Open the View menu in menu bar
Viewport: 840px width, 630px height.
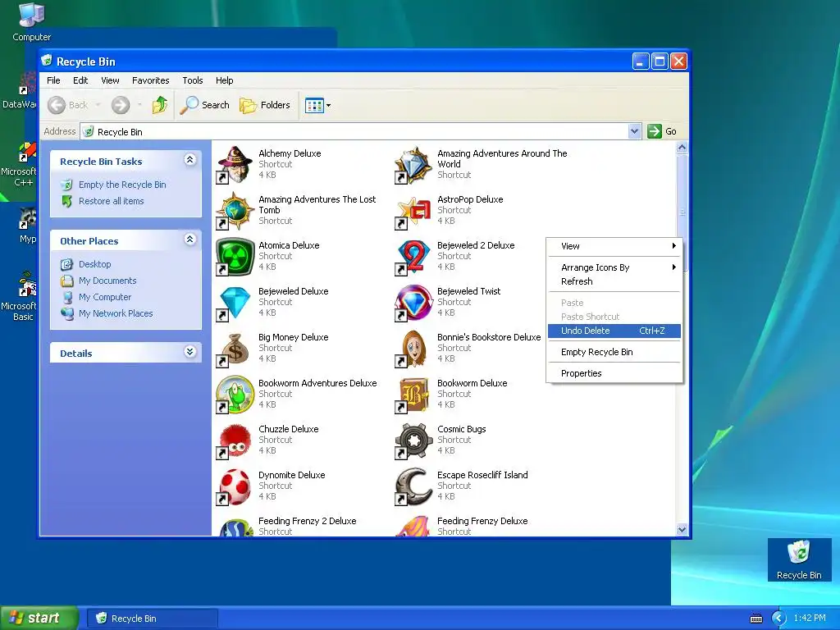(x=110, y=80)
